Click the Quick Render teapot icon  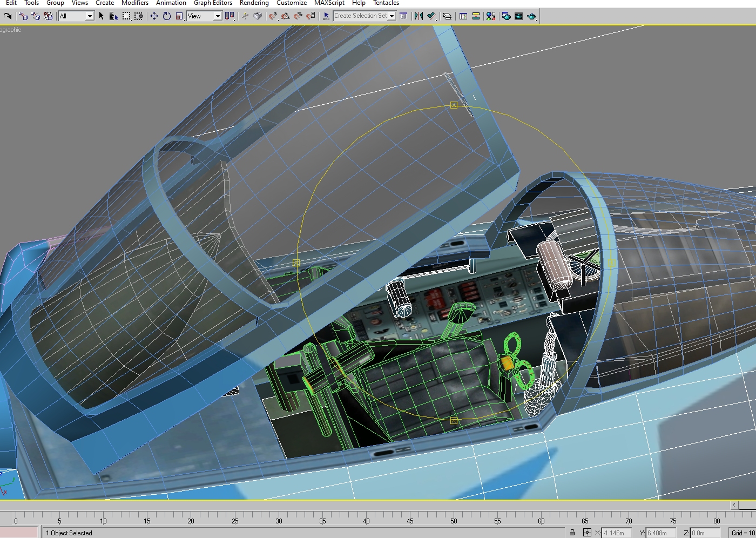click(x=531, y=16)
